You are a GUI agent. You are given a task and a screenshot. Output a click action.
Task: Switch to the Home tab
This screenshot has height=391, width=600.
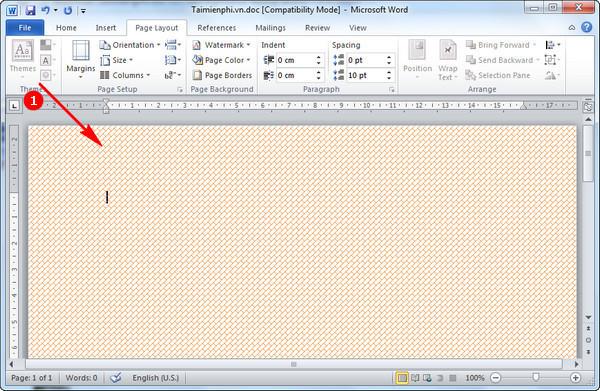(x=66, y=28)
